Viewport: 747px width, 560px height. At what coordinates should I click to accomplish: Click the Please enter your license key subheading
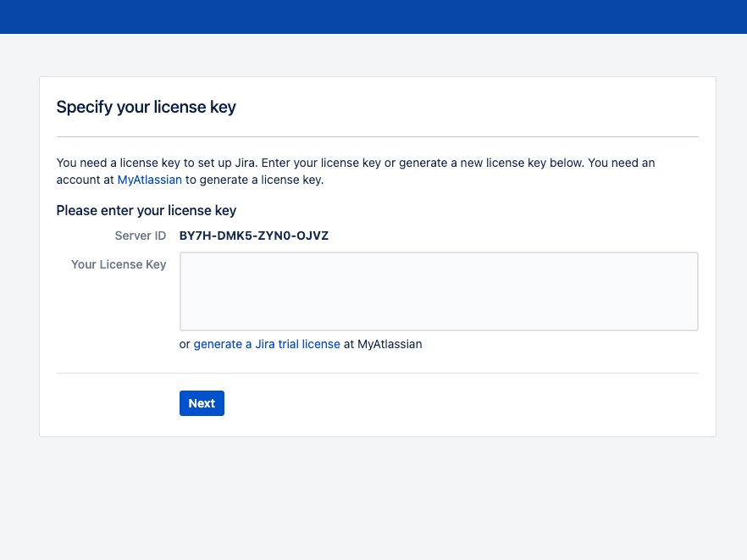147,210
